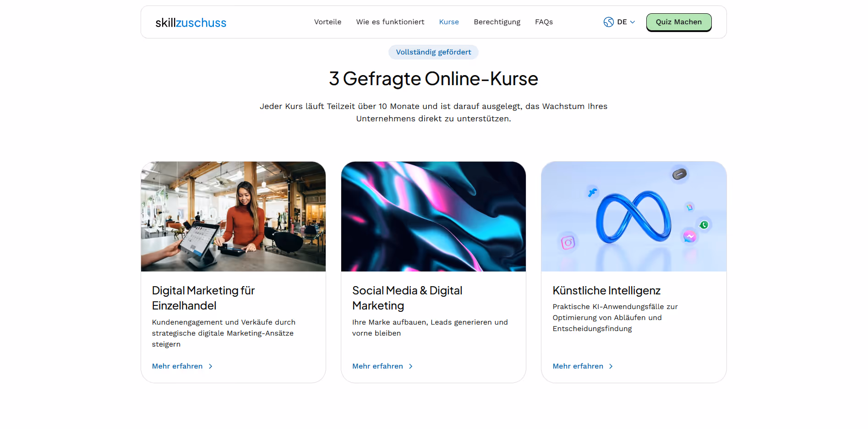The image size is (868, 429).
Task: Click Mehr erfahren under Social Media & Digital Marketing
Action: [377, 366]
